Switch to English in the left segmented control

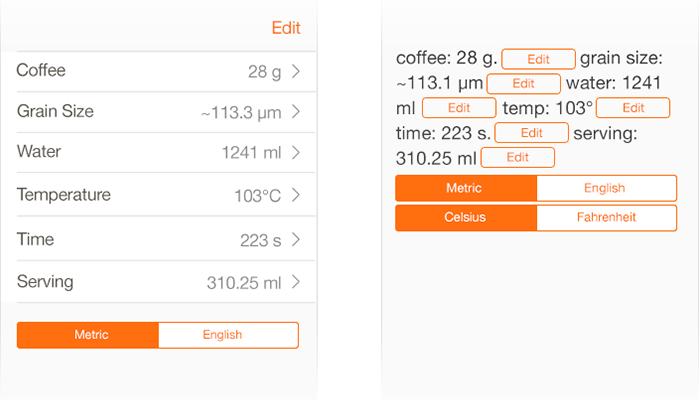point(228,335)
